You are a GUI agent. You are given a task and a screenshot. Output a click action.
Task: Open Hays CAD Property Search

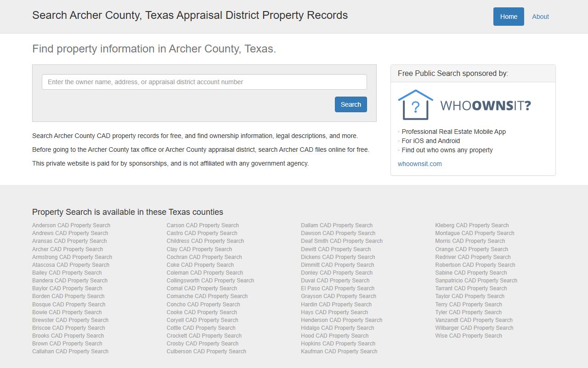334,312
